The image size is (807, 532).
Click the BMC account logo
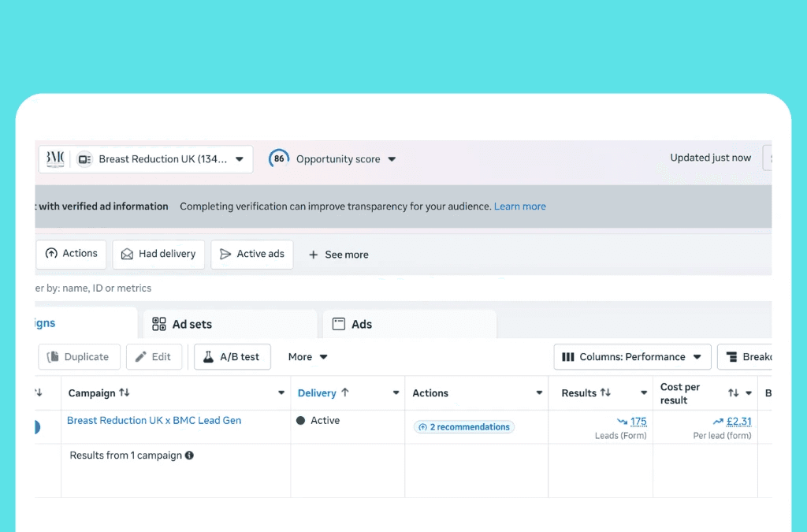coord(55,158)
